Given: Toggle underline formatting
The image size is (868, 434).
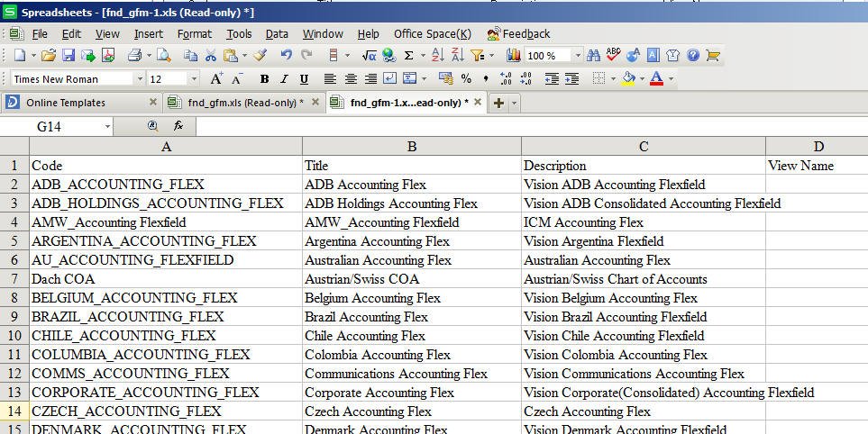Looking at the screenshot, I should tap(304, 79).
